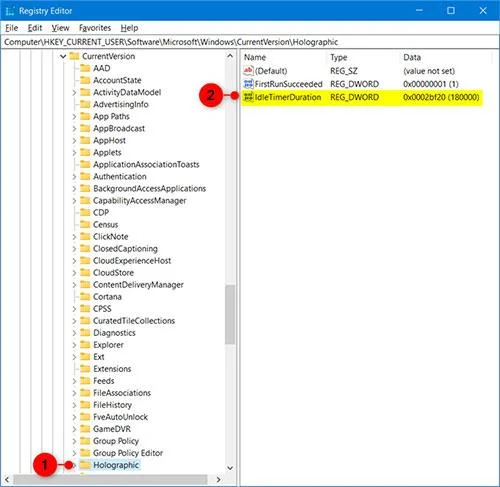This screenshot has height=487, width=500.
Task: Select the Extensions folder icon
Action: pos(85,369)
